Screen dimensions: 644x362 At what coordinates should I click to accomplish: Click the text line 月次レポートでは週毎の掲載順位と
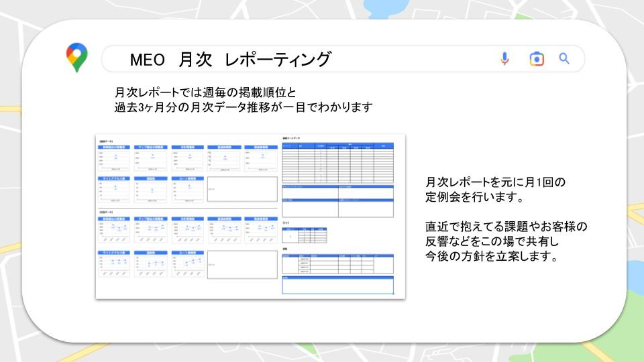coord(205,92)
